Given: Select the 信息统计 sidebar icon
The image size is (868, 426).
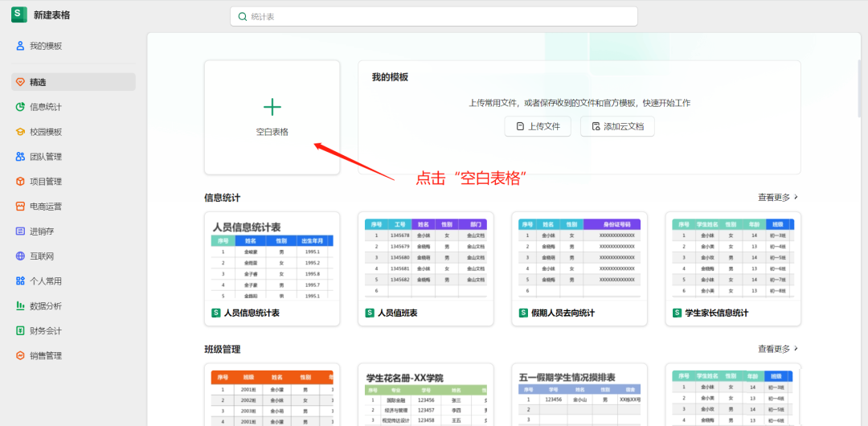Looking at the screenshot, I should (x=21, y=107).
